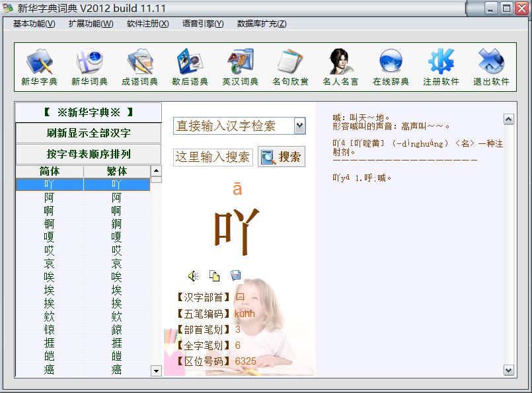Open the 扩展功能(W) menu
Image resolution: width=532 pixels, height=393 pixels.
[91, 24]
